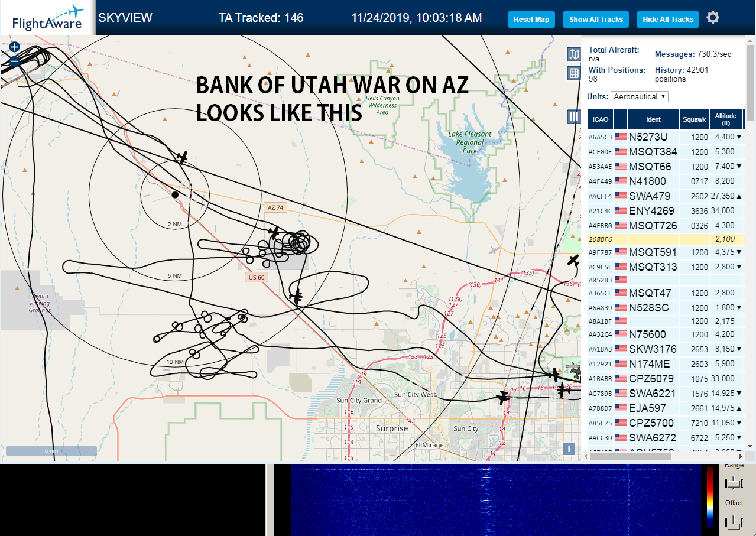Select the MSQT591 aircraft row
Viewport: 756px width, 536px height.
[x=666, y=252]
